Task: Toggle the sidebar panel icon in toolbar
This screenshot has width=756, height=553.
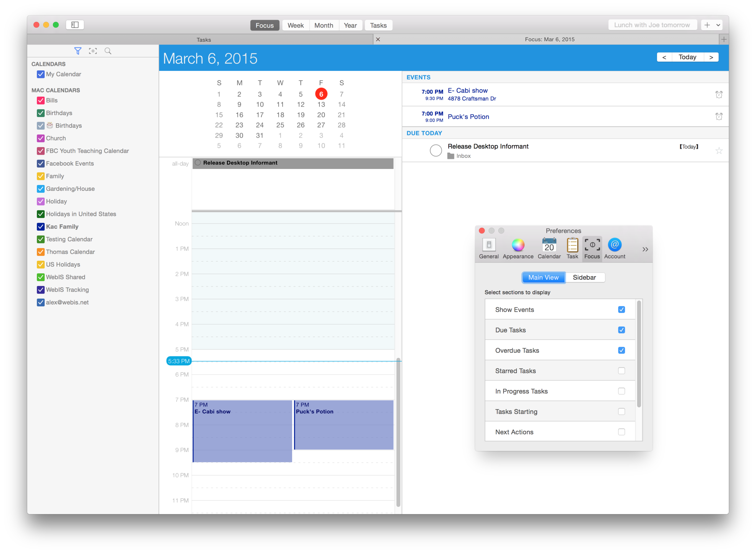Action: click(75, 25)
